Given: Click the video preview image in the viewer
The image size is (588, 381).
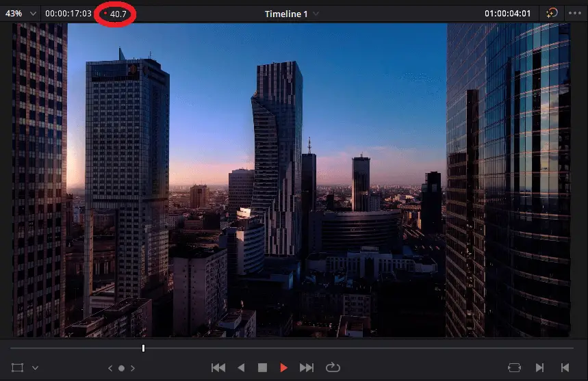Looking at the screenshot, I should 292,180.
